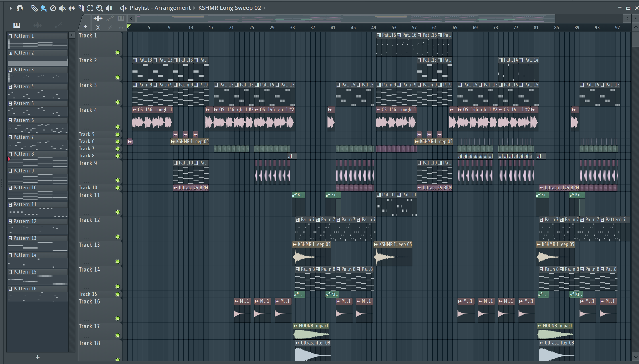Click the red current-pattern arrow beside Pattern 8
Image resolution: width=639 pixels, height=364 pixels.
pyautogui.click(x=9, y=159)
